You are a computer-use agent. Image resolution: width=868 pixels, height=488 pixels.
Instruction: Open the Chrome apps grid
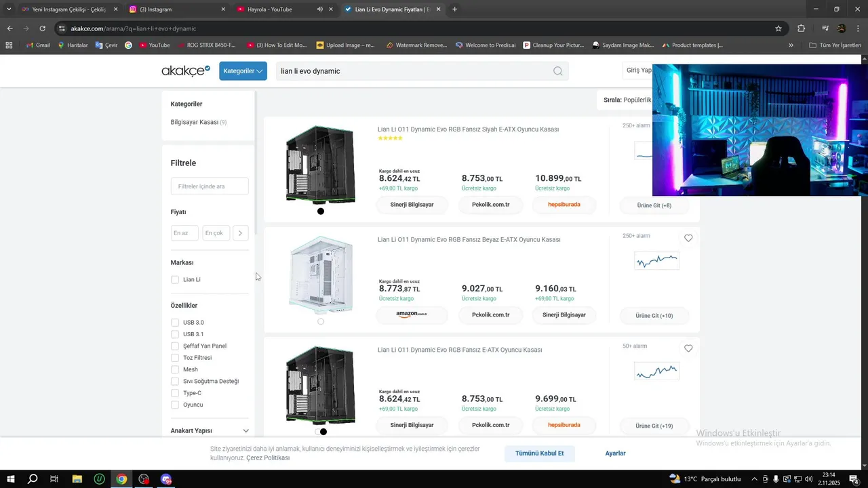coord(9,45)
